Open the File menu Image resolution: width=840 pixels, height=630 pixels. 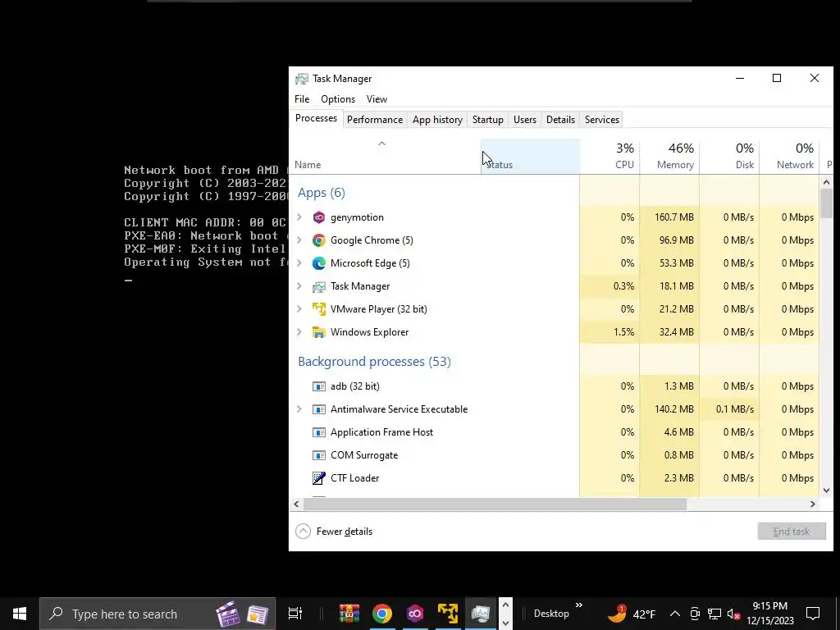point(302,99)
